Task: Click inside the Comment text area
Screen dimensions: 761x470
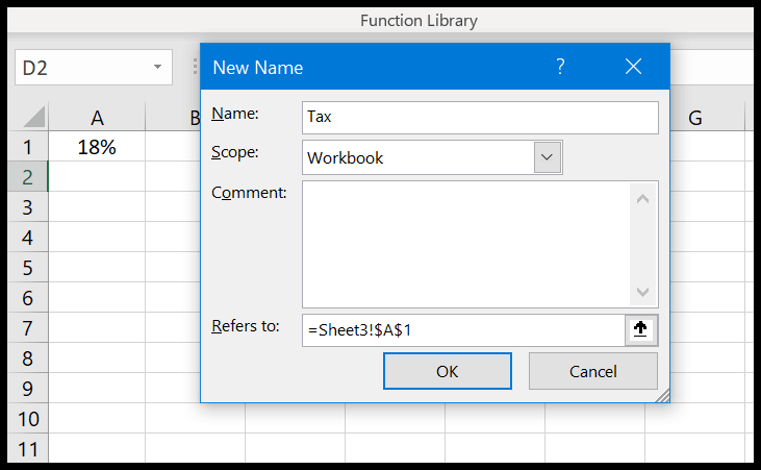Action: tap(466, 244)
